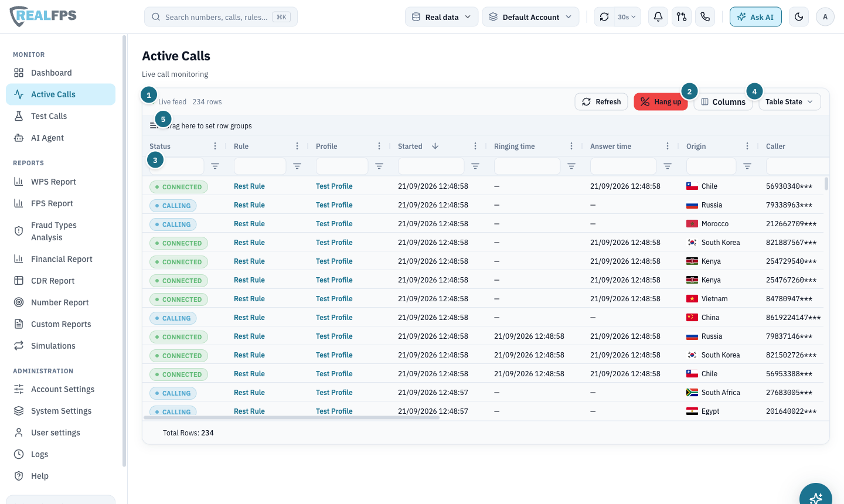Viewport: 844px width, 504px height.
Task: Open Test Profile link in Morocco row
Action: point(334,224)
